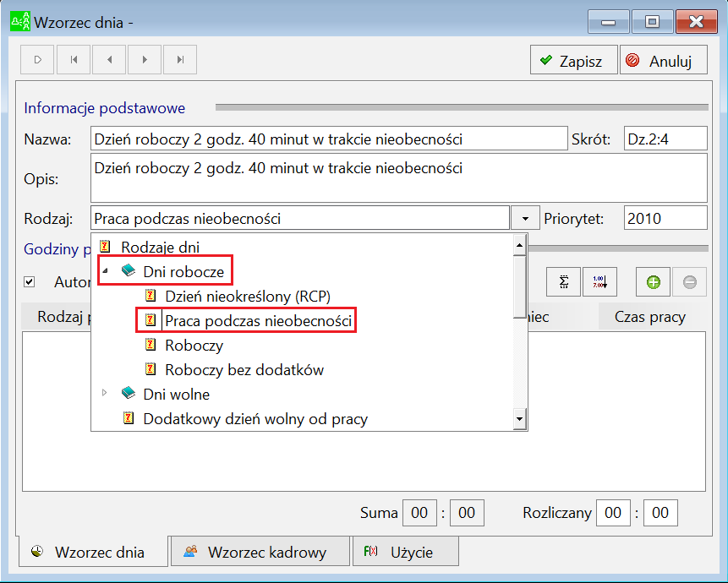This screenshot has height=583, width=728.
Task: Go to the next record
Action: point(145,59)
